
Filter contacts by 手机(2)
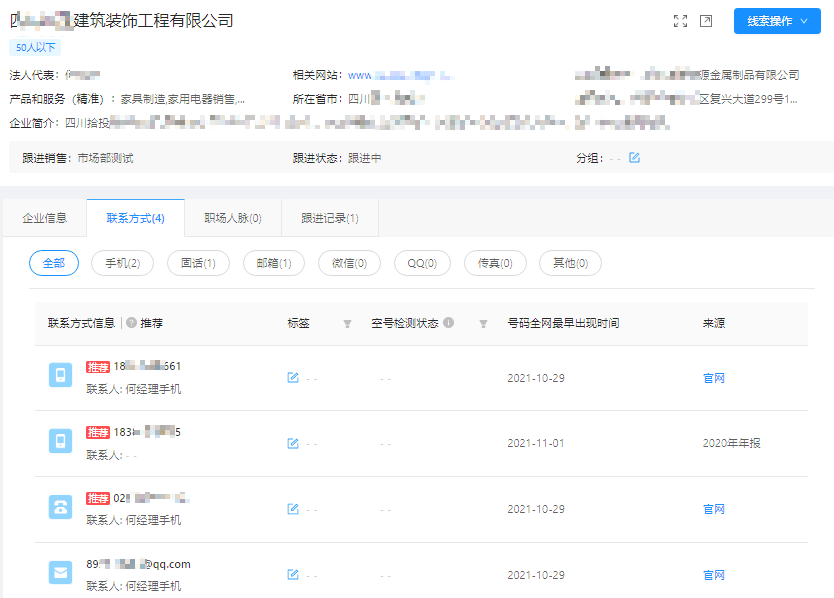pyautogui.click(x=115, y=263)
